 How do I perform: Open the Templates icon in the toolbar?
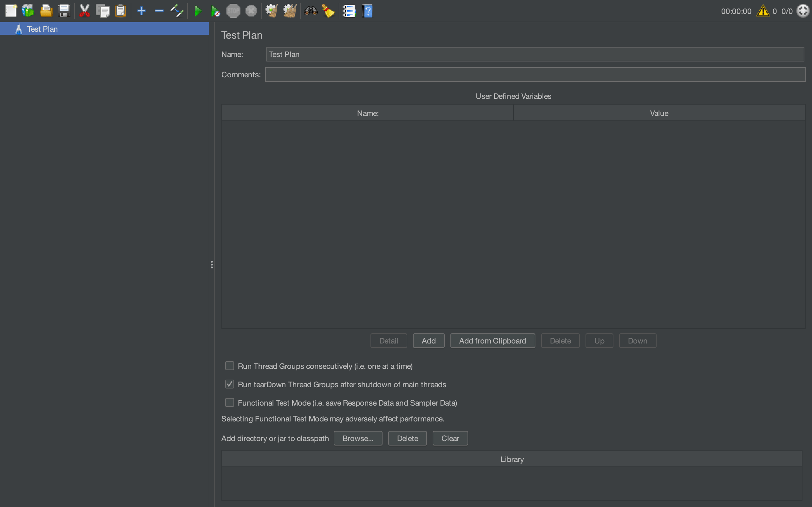point(28,10)
